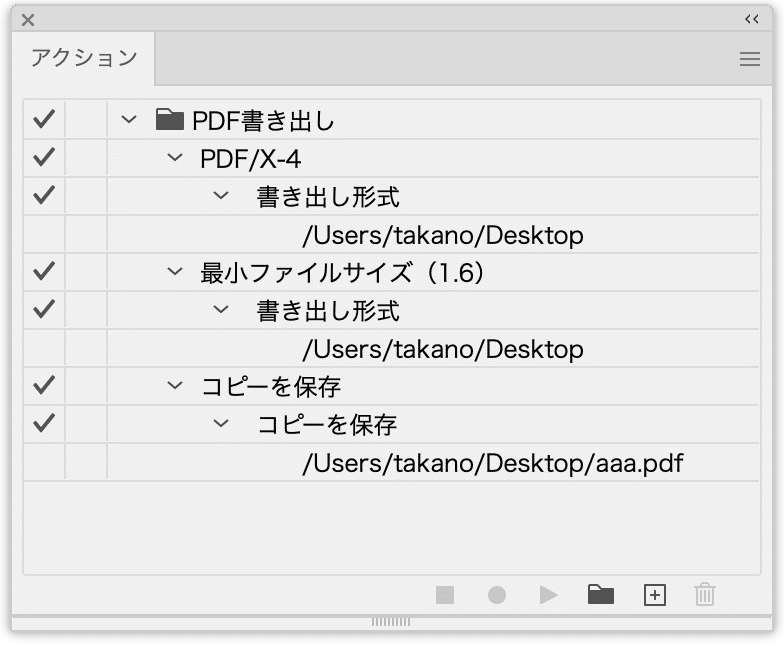Viewport: 784px width, 646px height.
Task: Collapse the PDF/X-4 action chevron
Action: pos(174,158)
